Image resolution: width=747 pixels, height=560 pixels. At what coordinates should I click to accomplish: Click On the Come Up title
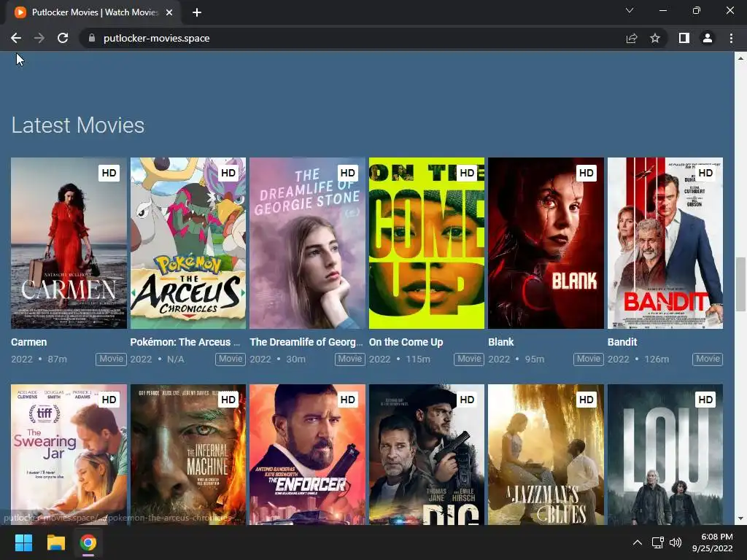(406, 342)
